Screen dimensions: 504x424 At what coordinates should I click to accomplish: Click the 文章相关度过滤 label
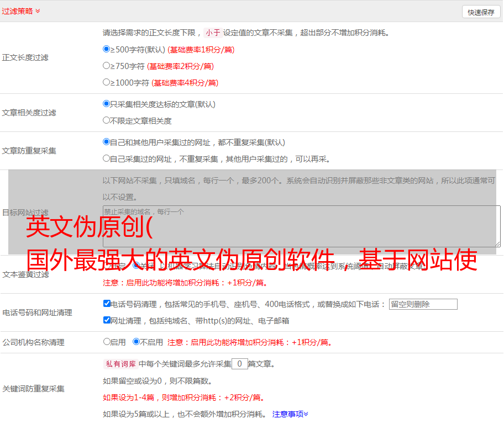click(x=29, y=113)
